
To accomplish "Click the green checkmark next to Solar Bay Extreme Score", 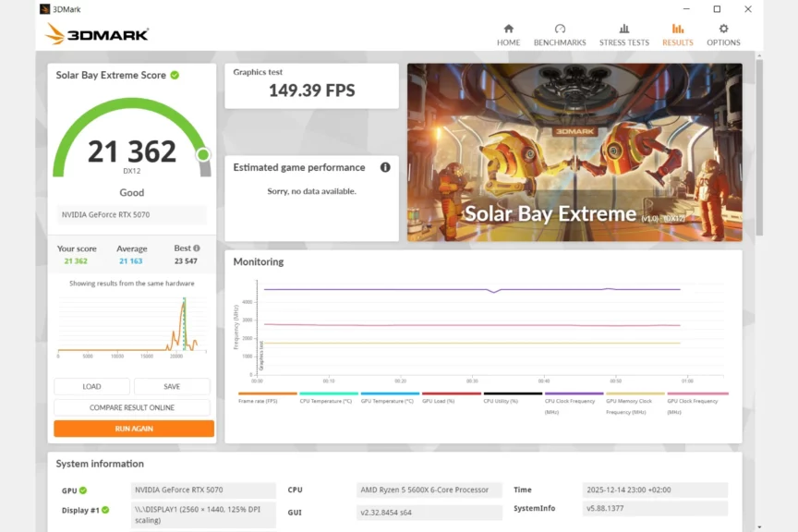I will point(175,75).
